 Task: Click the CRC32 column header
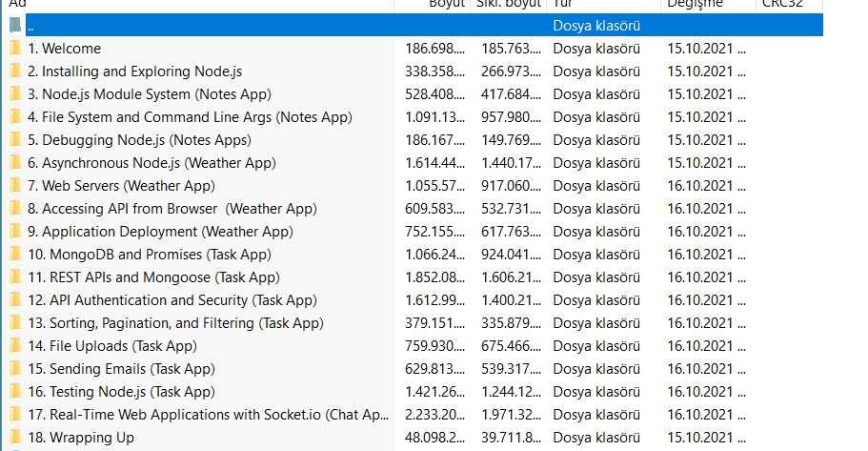(783, 5)
